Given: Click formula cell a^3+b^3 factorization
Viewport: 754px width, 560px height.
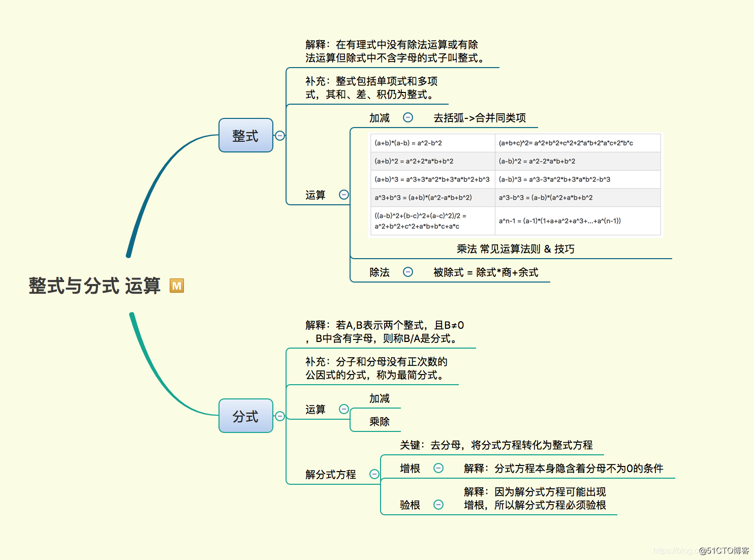Looking at the screenshot, I should pyautogui.click(x=433, y=198).
